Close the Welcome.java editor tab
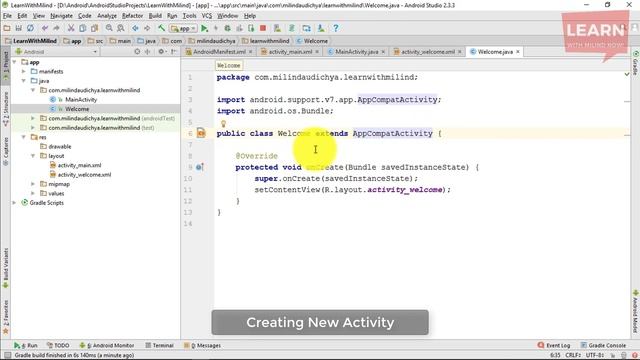The image size is (640, 360). coord(518,52)
